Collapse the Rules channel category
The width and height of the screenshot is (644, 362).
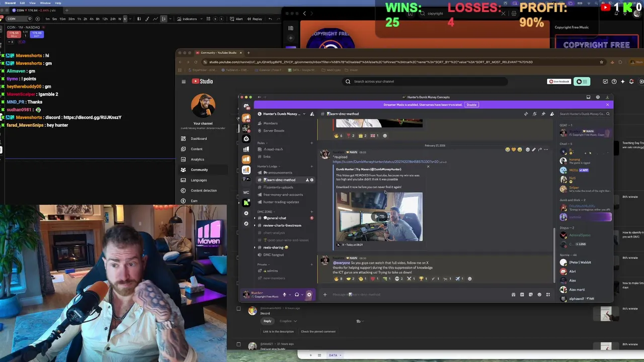261,143
